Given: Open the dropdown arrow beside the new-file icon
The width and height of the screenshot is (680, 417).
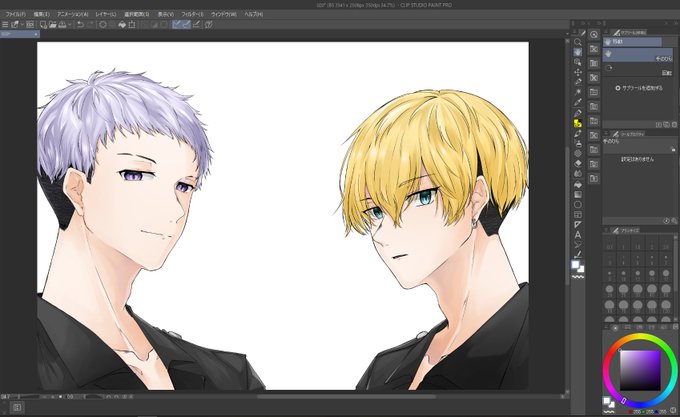Looking at the screenshot, I should 22,25.
